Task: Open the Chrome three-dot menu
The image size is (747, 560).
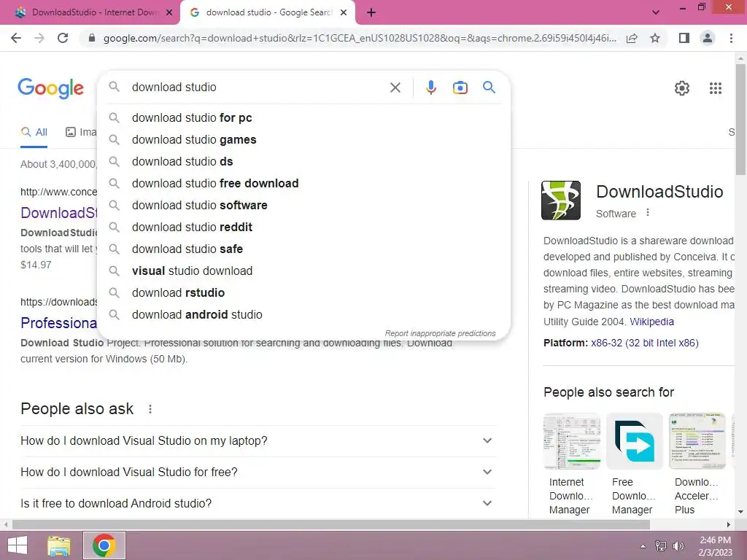Action: pyautogui.click(x=731, y=38)
